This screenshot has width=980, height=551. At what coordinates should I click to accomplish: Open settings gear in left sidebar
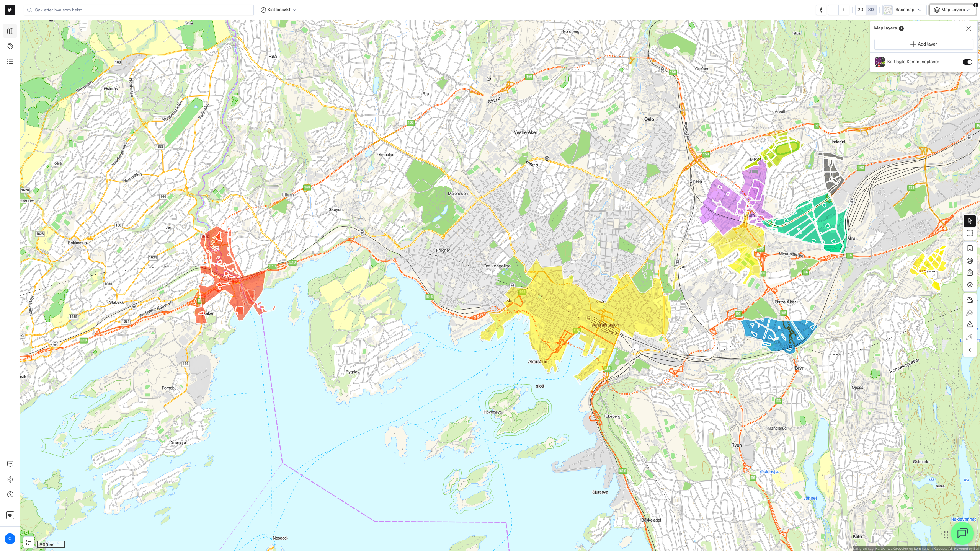(10, 479)
